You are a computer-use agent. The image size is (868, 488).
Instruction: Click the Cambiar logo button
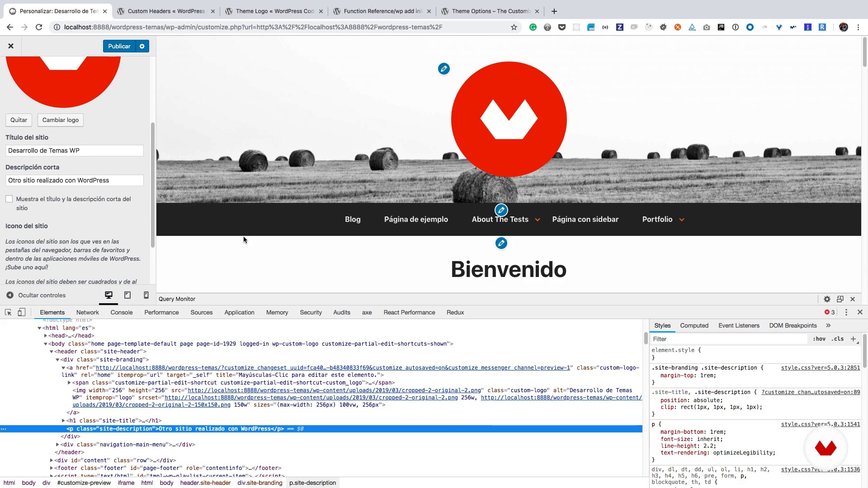point(61,120)
